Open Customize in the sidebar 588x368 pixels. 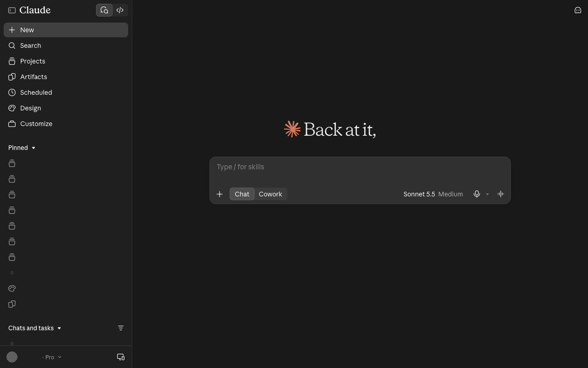coord(66,124)
